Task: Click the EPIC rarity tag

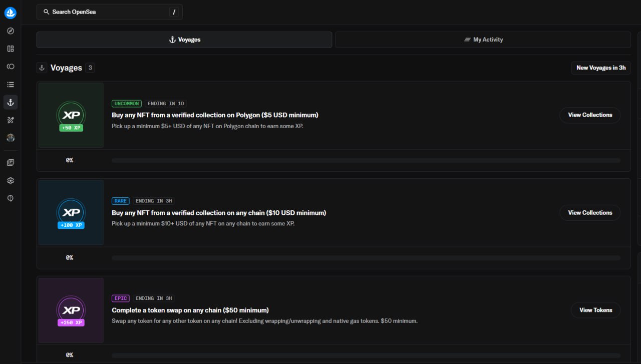Action: (x=121, y=298)
